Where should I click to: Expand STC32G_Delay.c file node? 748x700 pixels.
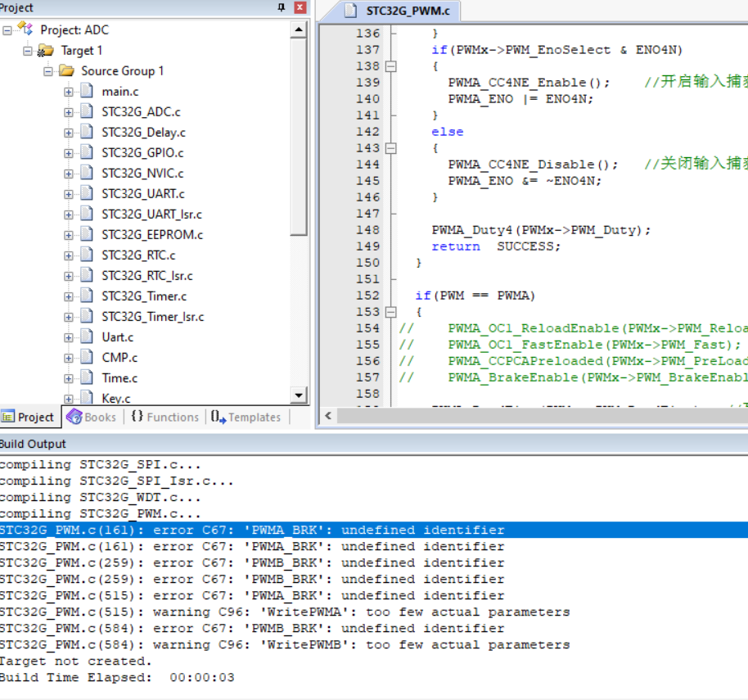pos(69,133)
